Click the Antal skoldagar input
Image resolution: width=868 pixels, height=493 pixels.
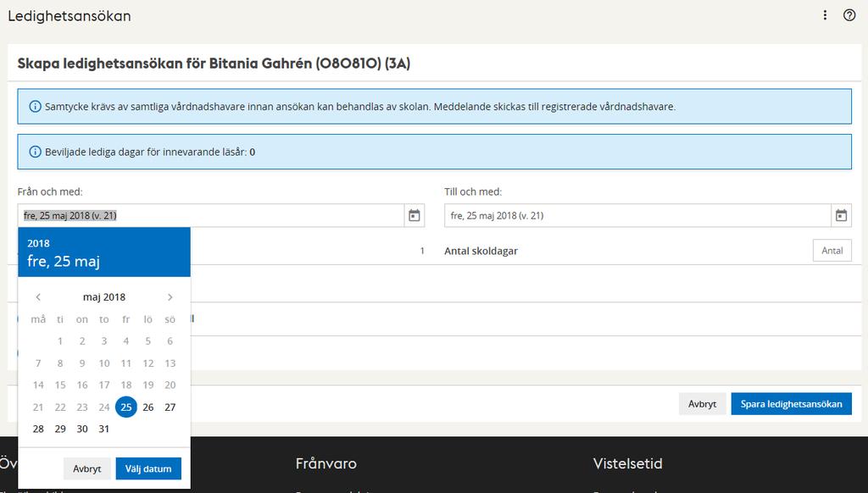[x=832, y=251]
